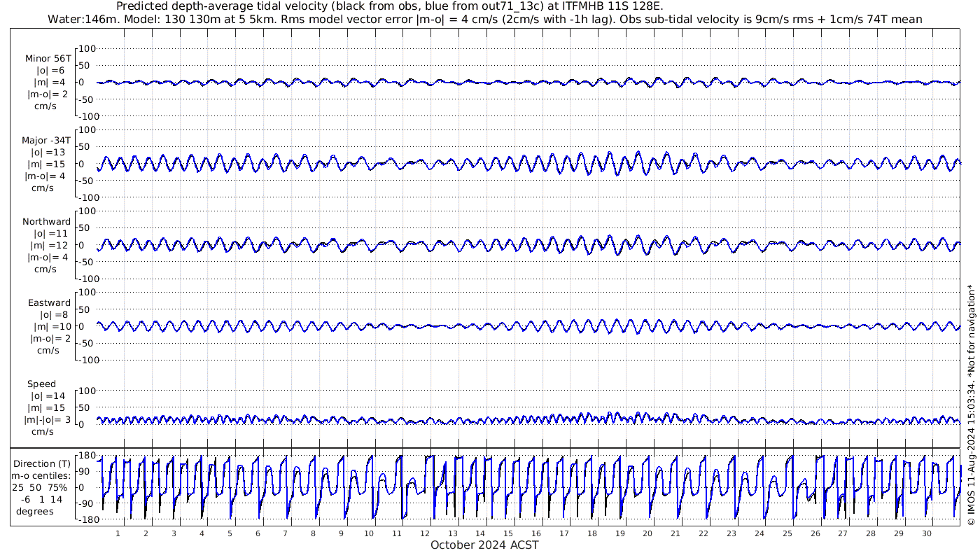This screenshot has height=560, width=980.
Task: Click the '|o| =8' value in Eastward panel
Action: click(x=53, y=315)
